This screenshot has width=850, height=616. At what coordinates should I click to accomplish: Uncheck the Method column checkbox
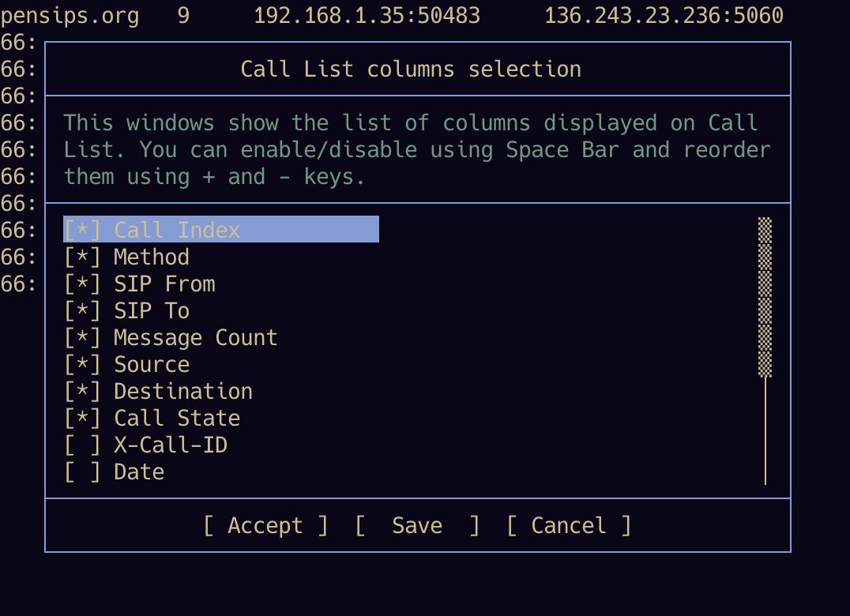point(82,257)
